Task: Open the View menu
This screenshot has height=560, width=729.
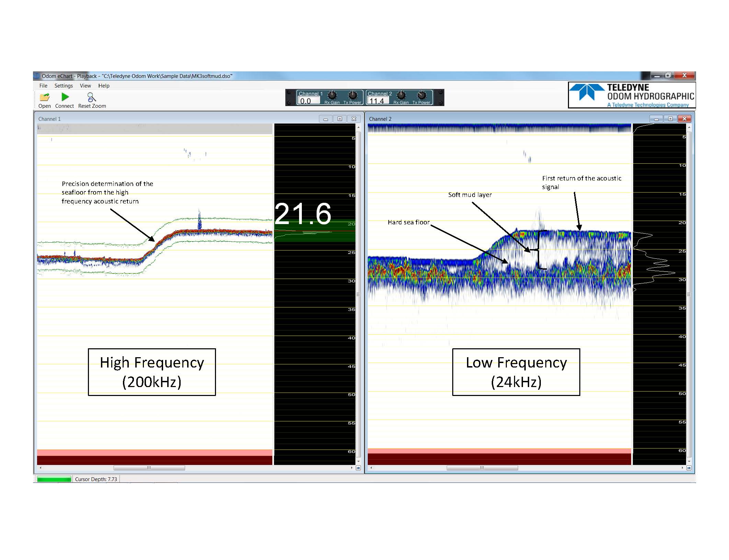Action: point(85,86)
